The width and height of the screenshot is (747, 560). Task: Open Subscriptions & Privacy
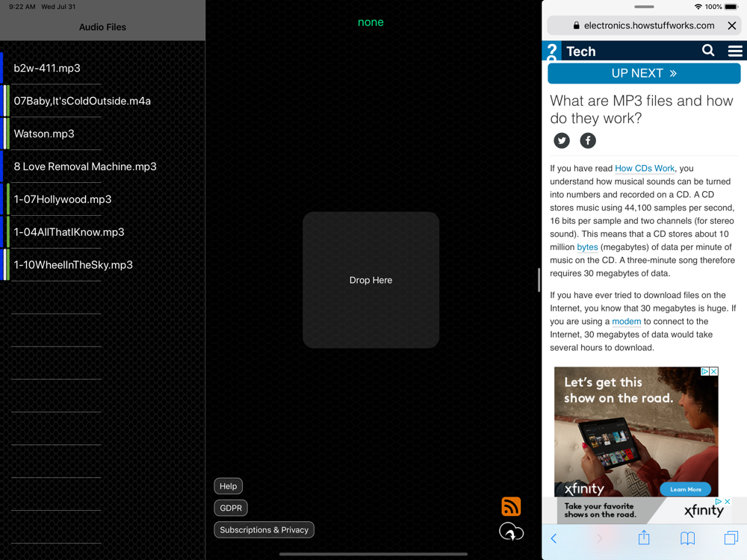tap(264, 530)
